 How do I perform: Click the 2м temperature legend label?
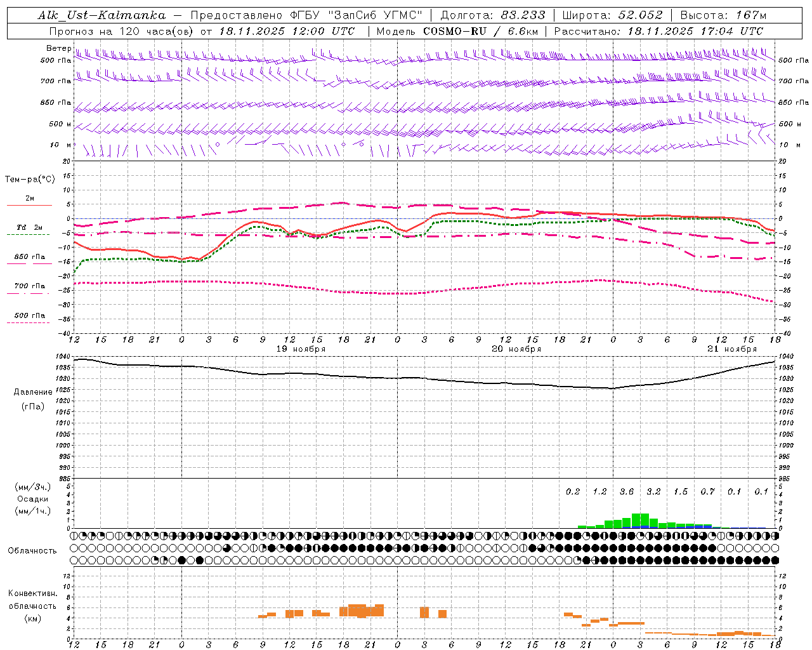coord(30,198)
